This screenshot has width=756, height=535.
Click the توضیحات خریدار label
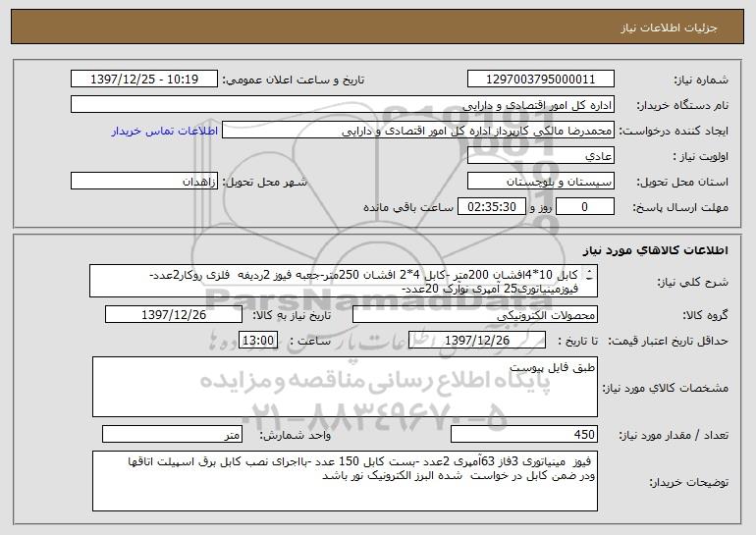pos(689,482)
